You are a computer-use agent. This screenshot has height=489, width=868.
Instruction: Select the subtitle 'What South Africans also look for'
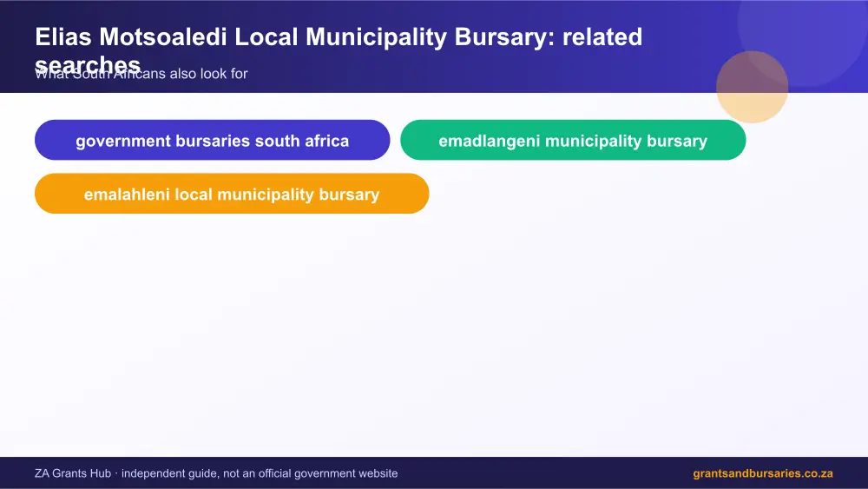coord(141,74)
